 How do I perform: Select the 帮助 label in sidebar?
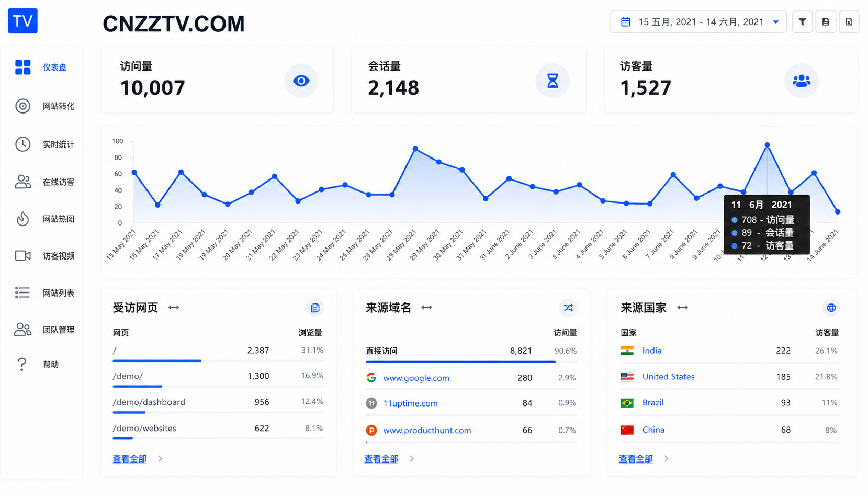[51, 365]
